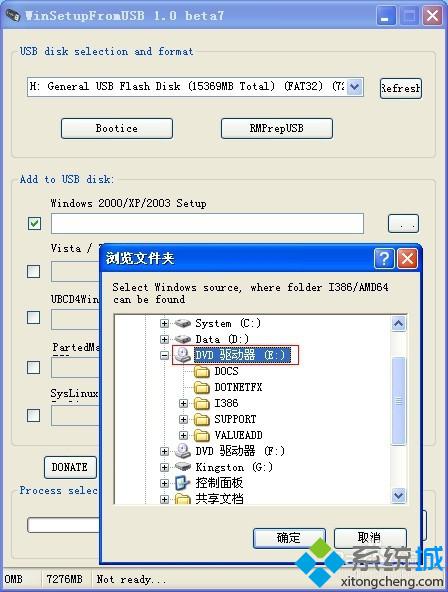Click the Bootice button
The width and height of the screenshot is (448, 592).
coord(117,128)
